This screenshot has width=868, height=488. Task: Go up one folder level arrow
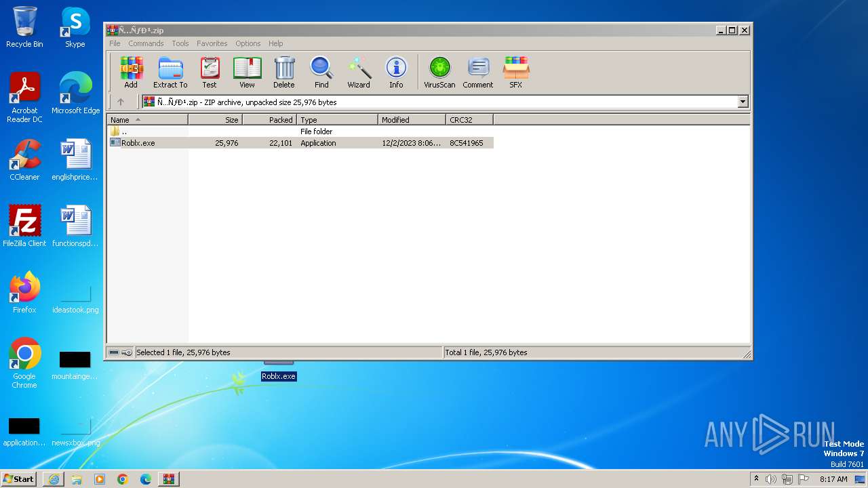click(121, 102)
